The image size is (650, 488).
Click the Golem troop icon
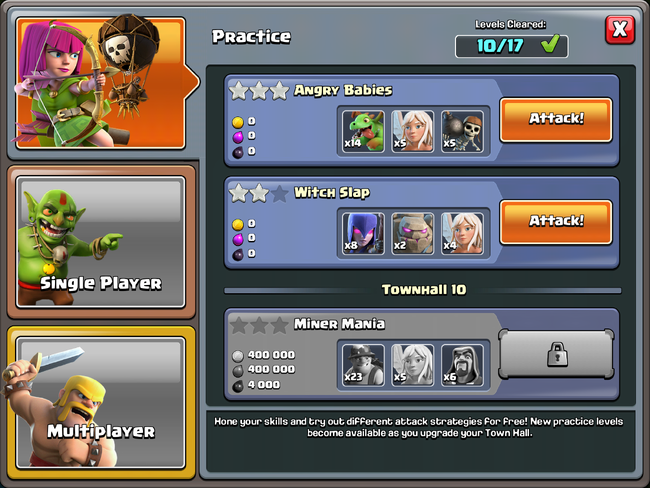412,233
